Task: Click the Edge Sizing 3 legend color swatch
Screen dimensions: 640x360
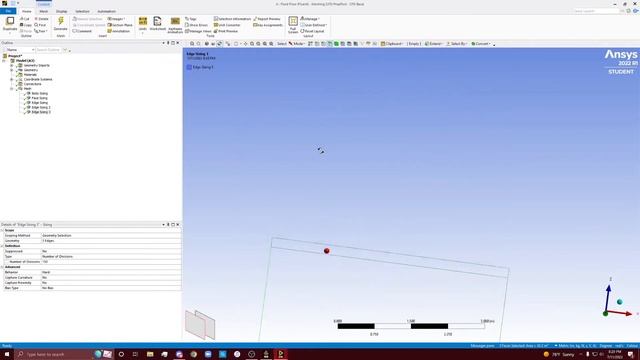Action: coord(189,67)
